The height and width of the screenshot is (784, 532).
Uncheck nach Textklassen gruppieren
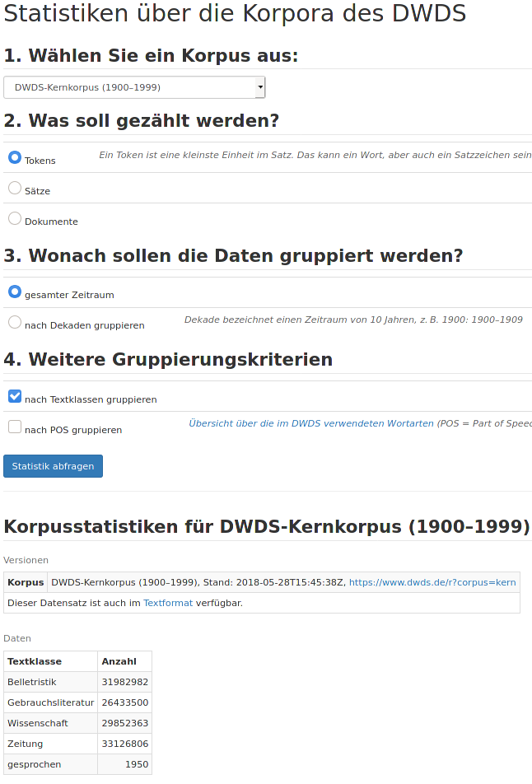click(x=15, y=396)
